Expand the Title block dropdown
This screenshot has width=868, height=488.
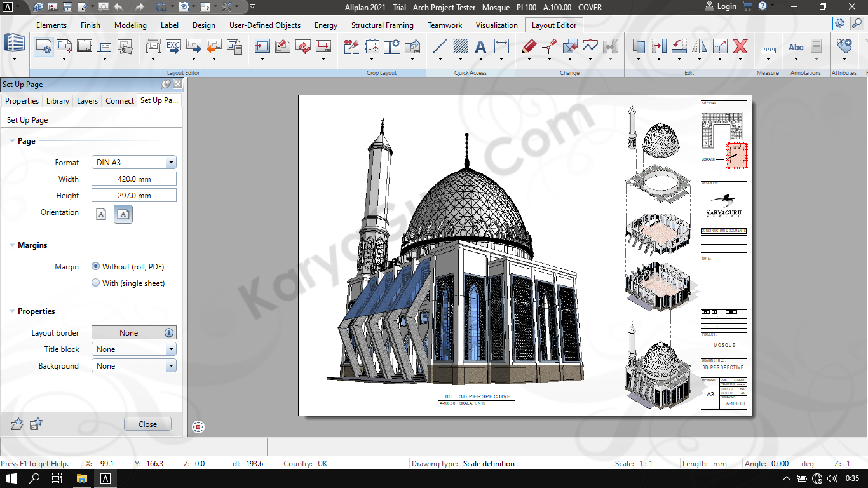170,349
